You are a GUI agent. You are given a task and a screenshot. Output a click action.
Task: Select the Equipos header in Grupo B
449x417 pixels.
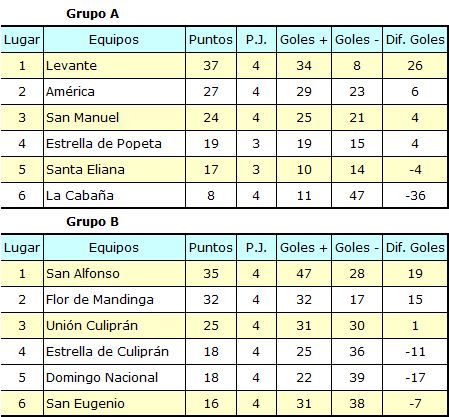click(114, 248)
